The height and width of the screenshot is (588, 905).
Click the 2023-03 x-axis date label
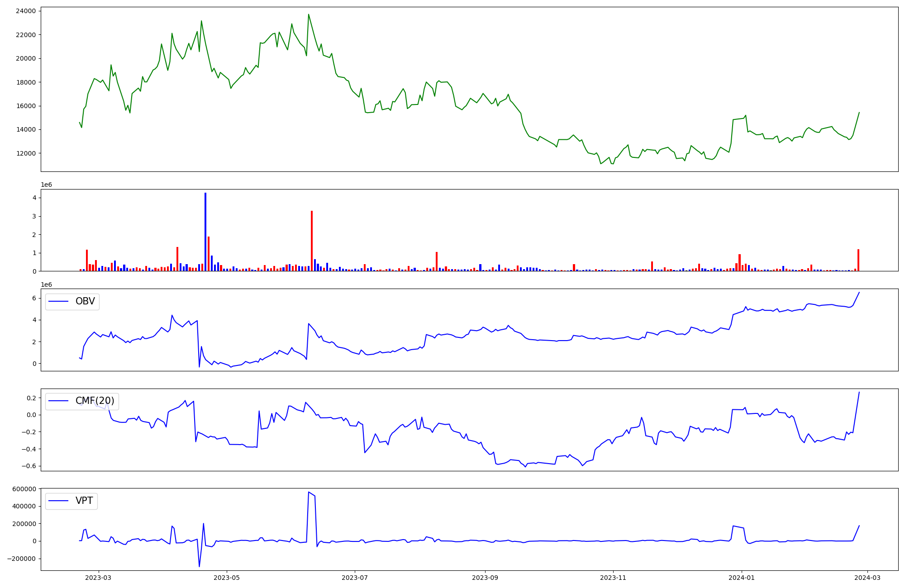pyautogui.click(x=98, y=578)
